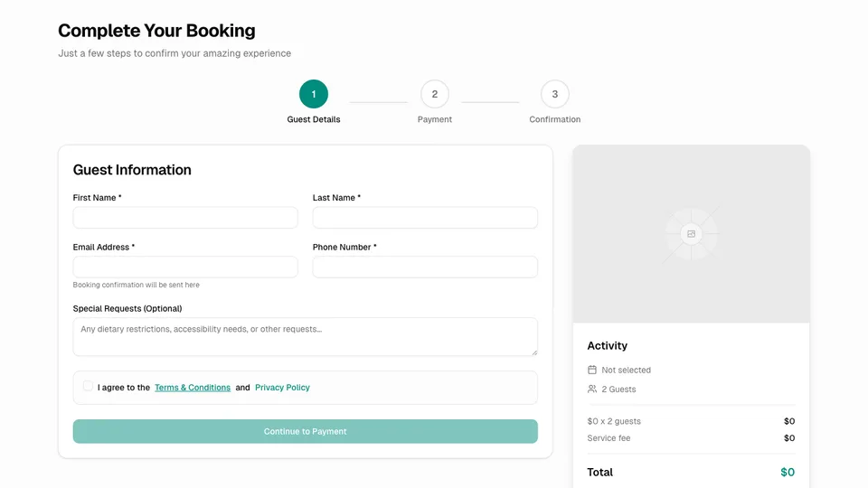
Task: Click the guests people icon
Action: tap(591, 389)
